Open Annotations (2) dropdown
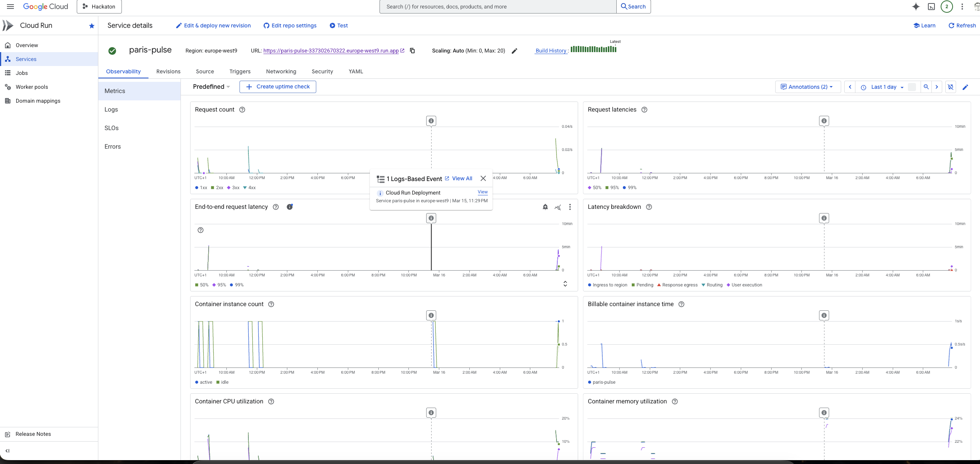980x464 pixels. tap(807, 87)
